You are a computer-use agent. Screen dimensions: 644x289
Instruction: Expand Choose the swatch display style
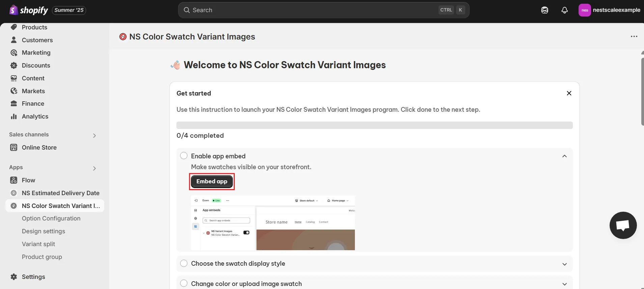[x=565, y=264]
